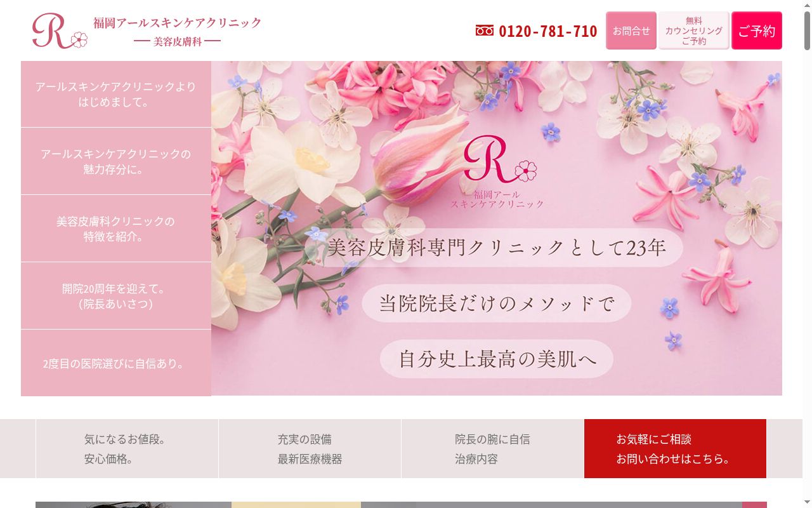The width and height of the screenshot is (812, 508).
Task: Click red お気軽にご相談 お問い合わせはこちら button
Action: pyautogui.click(x=675, y=448)
